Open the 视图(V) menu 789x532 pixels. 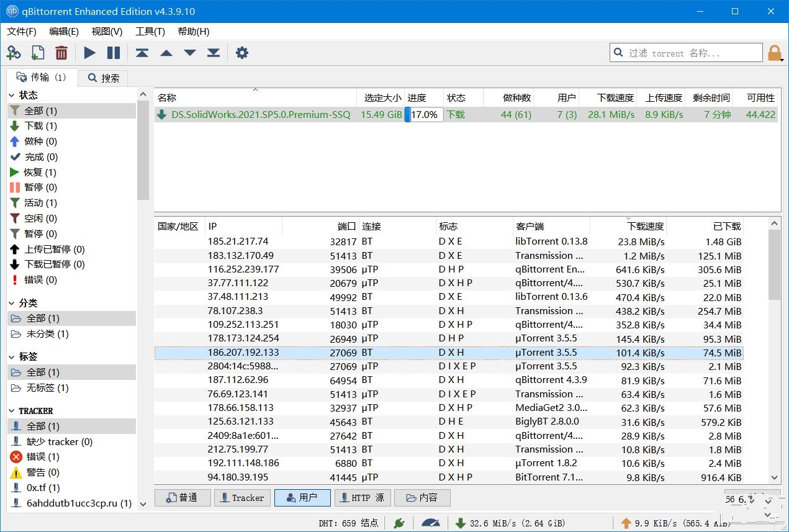click(x=107, y=32)
